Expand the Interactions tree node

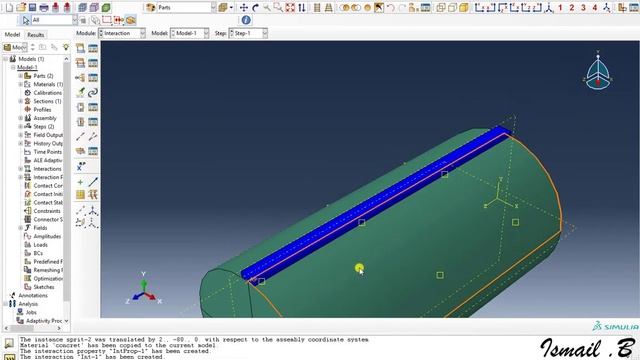point(20,169)
